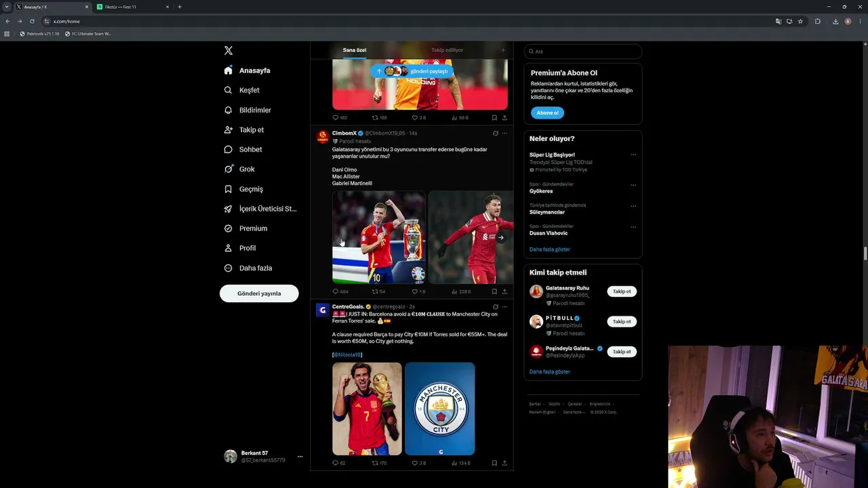868x488 pixels.
Task: Open the Gyökeres trending topic
Action: (541, 191)
